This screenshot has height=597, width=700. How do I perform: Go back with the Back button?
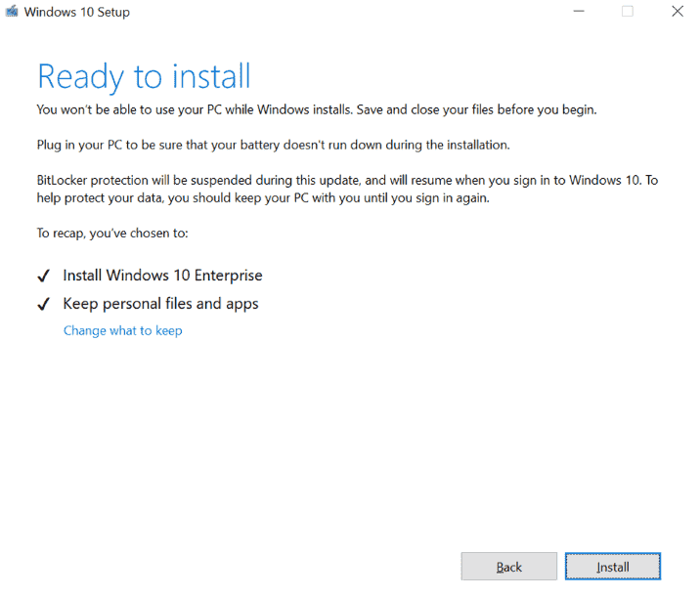pyautogui.click(x=509, y=566)
